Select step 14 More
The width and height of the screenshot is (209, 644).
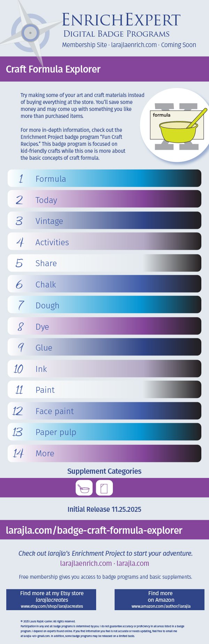(104, 453)
